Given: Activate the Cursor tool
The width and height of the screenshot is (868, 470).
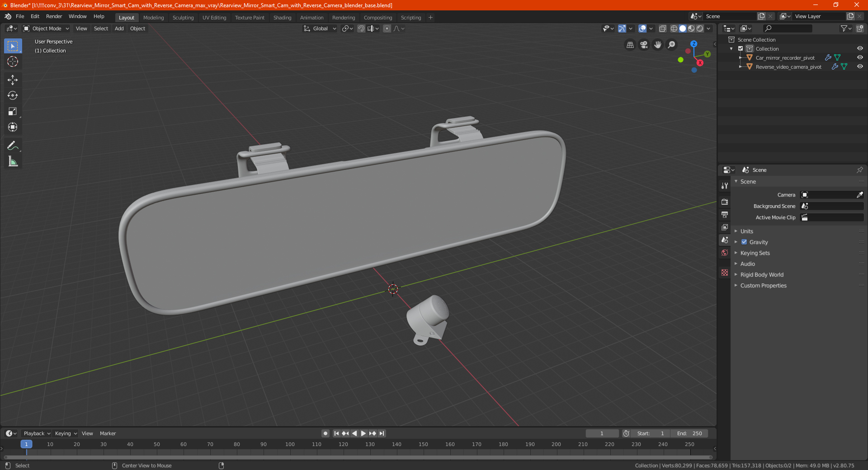Looking at the screenshot, I should (13, 61).
